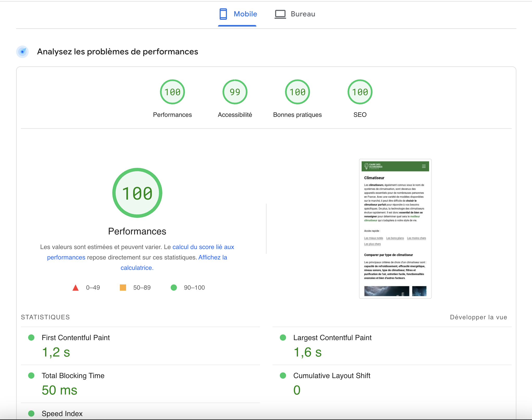Click the '90–100' legend range text

pos(194,288)
